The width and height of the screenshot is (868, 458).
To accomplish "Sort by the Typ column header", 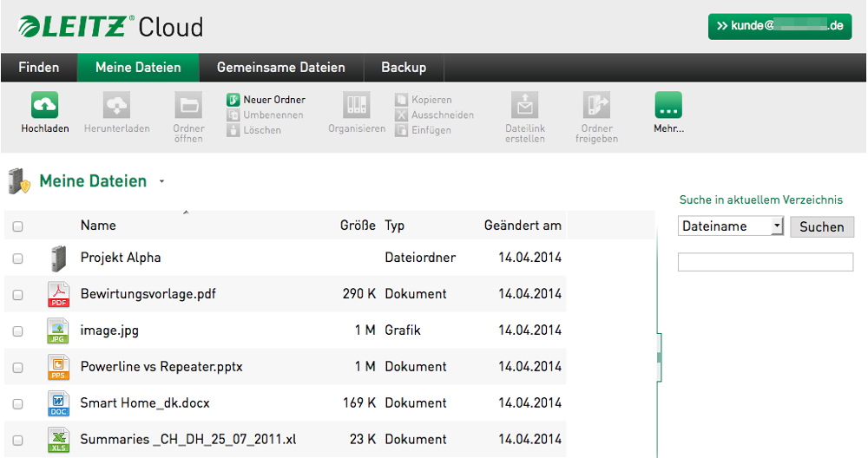I will pos(395,226).
